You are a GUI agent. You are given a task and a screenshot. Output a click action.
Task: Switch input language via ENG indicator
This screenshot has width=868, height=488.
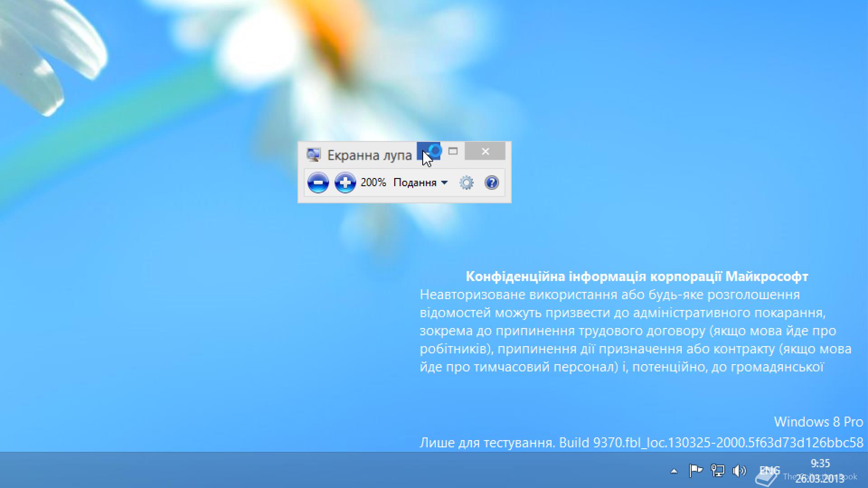pos(769,470)
